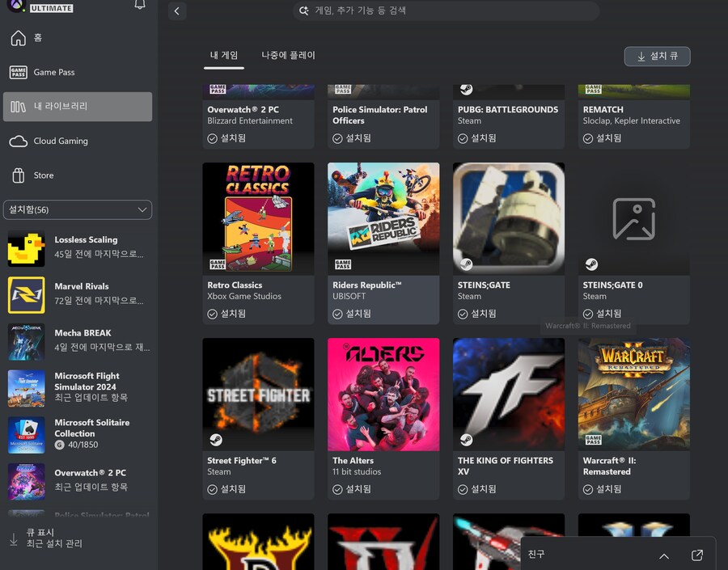Click the 친구 panel label

coord(536,554)
